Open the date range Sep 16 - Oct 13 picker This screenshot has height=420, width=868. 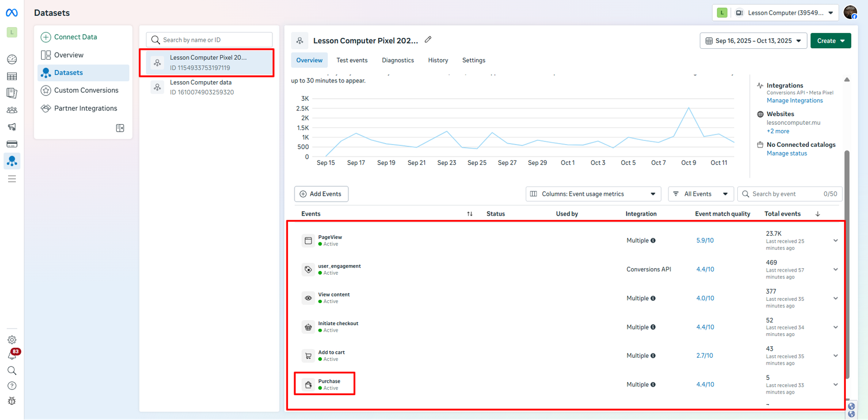(x=752, y=41)
